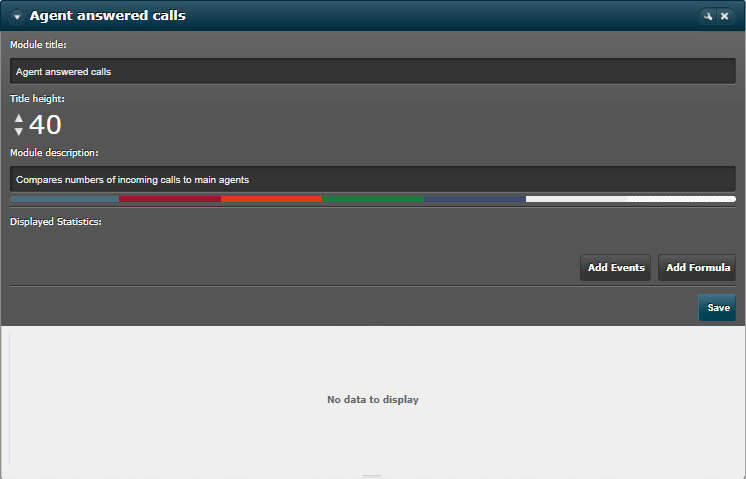Select the dark red color swatch
Viewport: 746px width, 479px height.
[170, 199]
